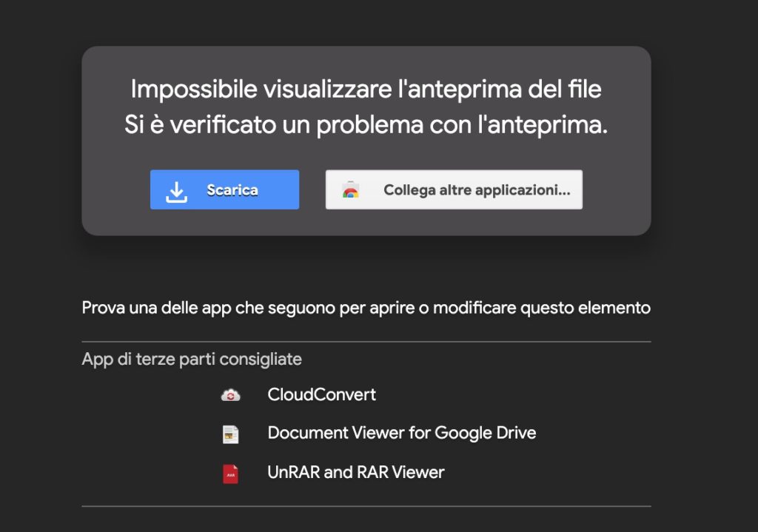Viewport: 758px width, 532px height.
Task: Click dark backdrop right of error card
Action: (703, 141)
